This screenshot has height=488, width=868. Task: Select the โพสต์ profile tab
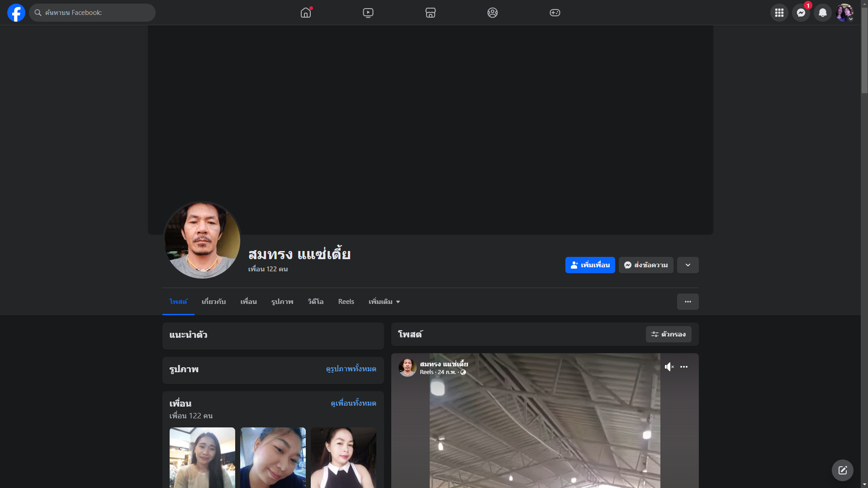[x=178, y=302]
